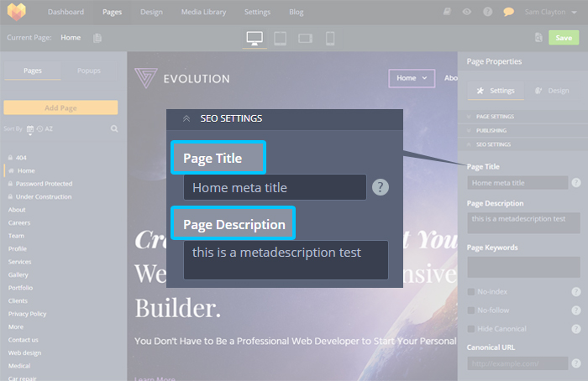Switch to the Pages tab in sidebar
Screen dimensions: 588x381
pos(33,70)
